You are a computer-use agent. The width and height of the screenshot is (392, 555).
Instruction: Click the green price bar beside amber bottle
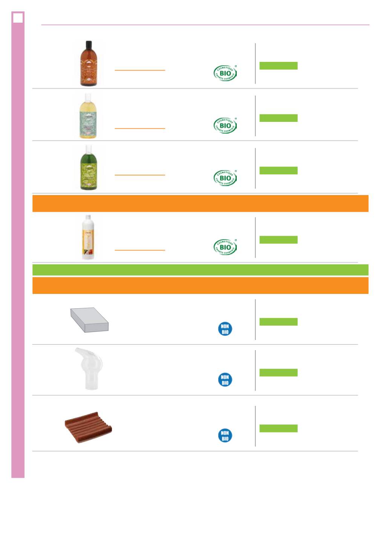coord(279,66)
